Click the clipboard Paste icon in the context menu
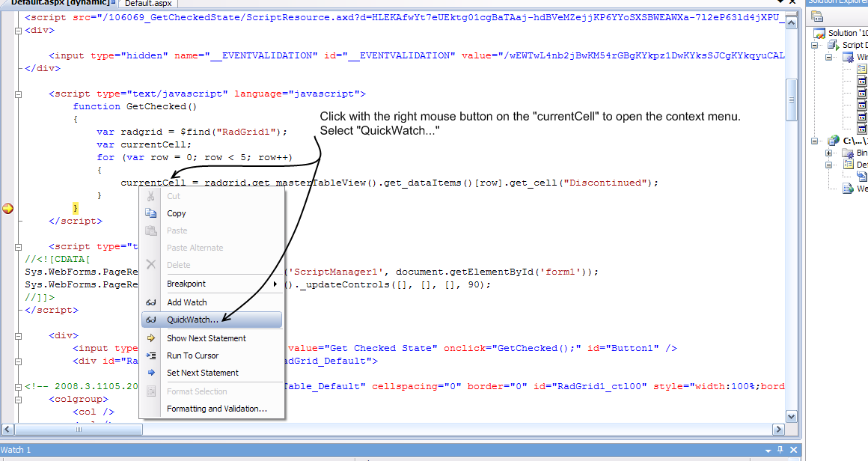 tap(150, 230)
